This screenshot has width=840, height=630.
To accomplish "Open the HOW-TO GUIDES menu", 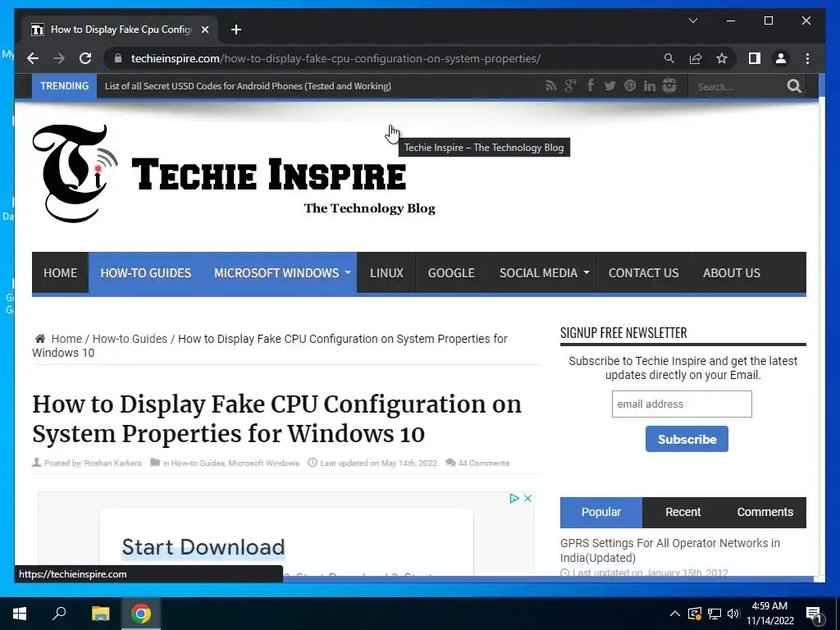I will pos(146,272).
